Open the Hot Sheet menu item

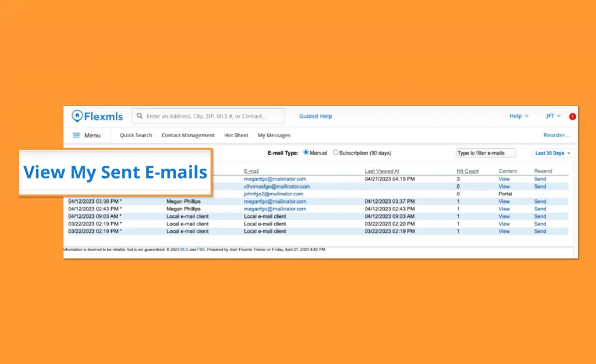(236, 135)
